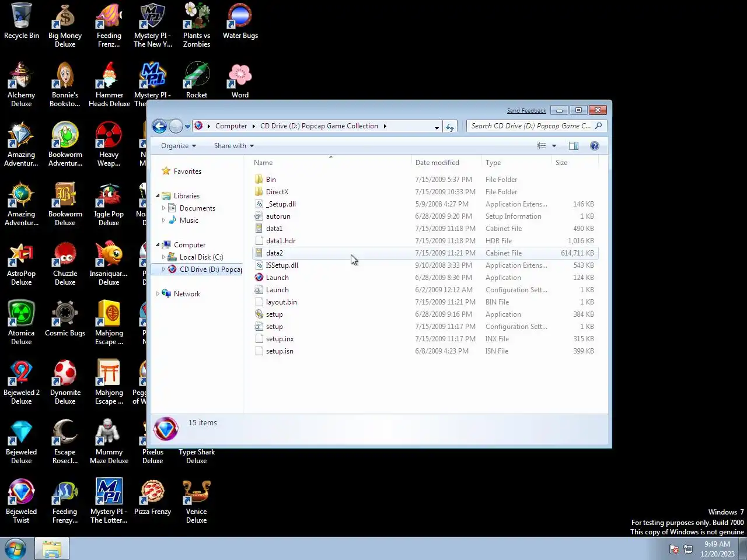
Task: Open Explorer help question mark
Action: (595, 146)
